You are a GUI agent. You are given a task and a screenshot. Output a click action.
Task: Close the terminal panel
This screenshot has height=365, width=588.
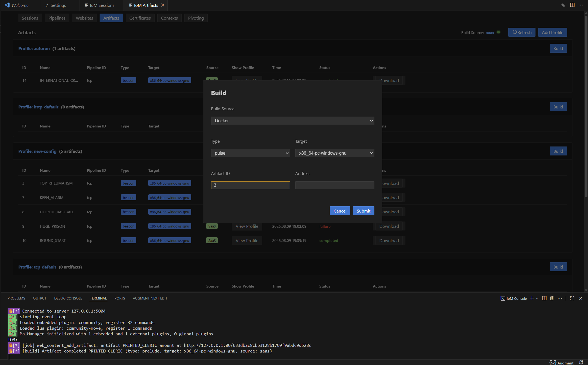pyautogui.click(x=581, y=298)
